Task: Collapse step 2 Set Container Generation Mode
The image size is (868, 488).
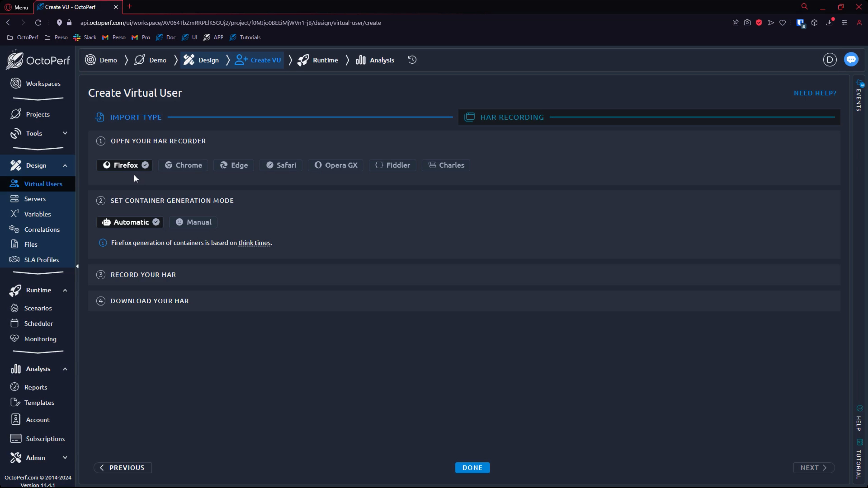Action: point(464,201)
